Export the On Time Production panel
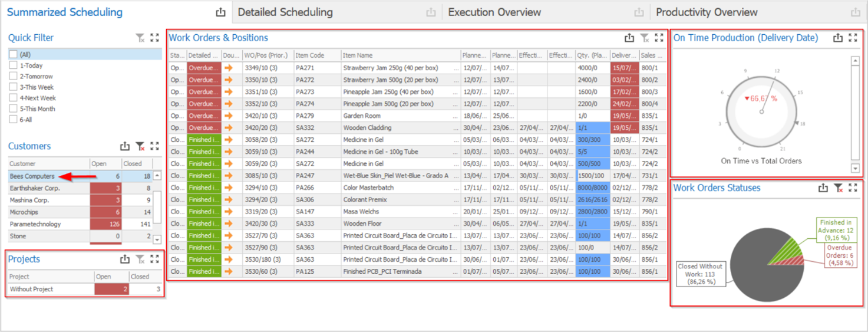 (838, 38)
